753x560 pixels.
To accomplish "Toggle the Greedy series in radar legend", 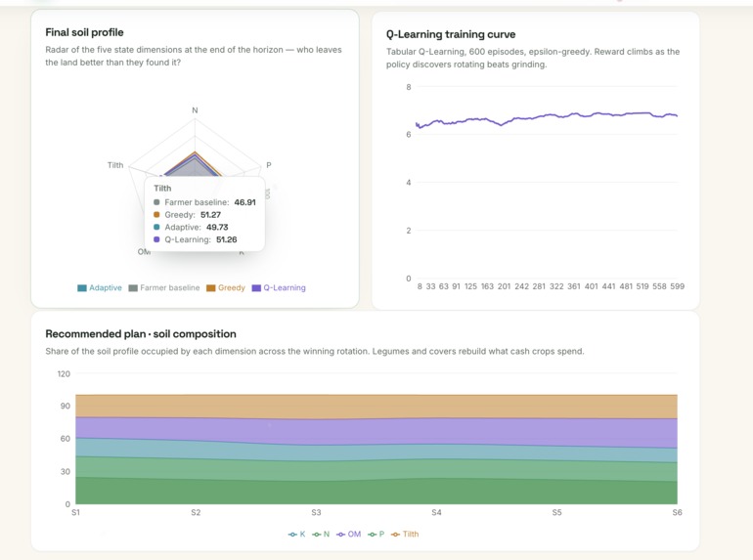I will (x=226, y=288).
